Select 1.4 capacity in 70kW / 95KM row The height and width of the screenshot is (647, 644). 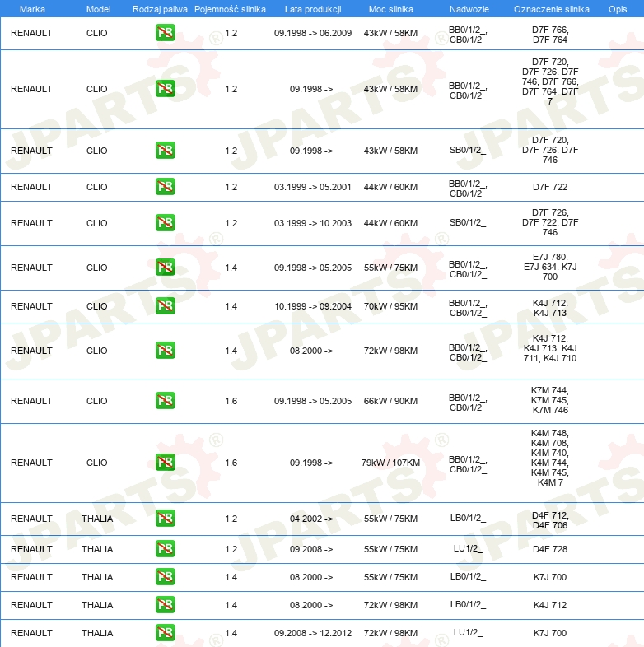tap(231, 306)
